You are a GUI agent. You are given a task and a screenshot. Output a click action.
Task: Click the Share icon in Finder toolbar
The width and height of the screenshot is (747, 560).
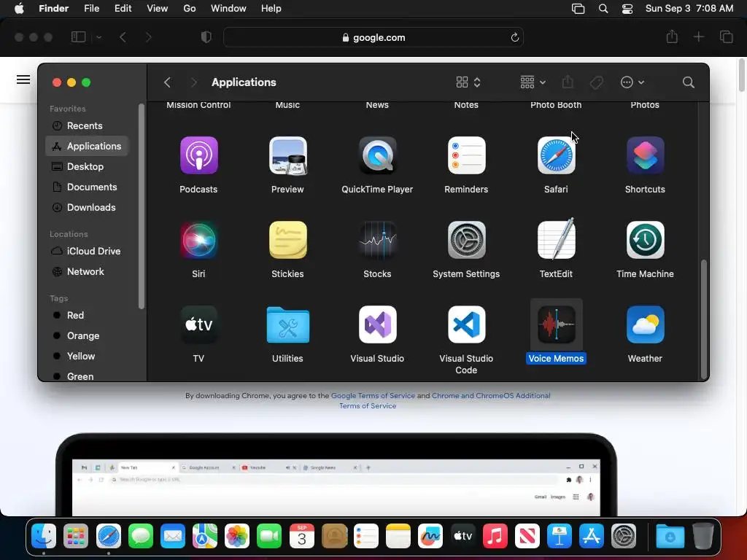568,82
